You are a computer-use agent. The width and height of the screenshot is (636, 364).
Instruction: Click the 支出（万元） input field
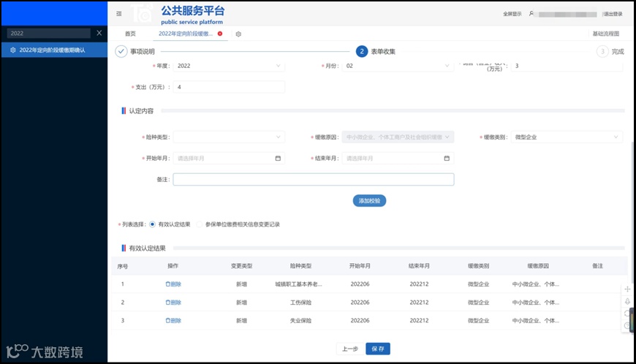(x=229, y=87)
